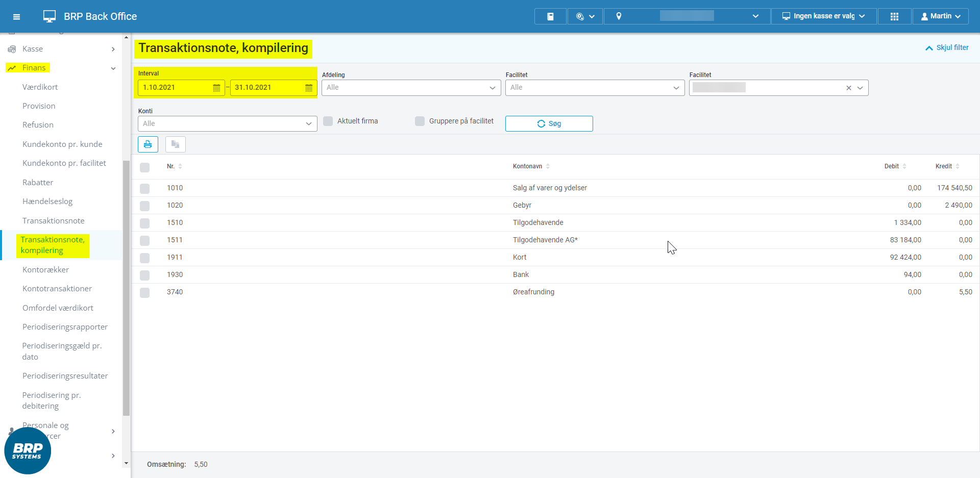Clear the selected Facilitet value
The image size is (980, 478).
[849, 88]
